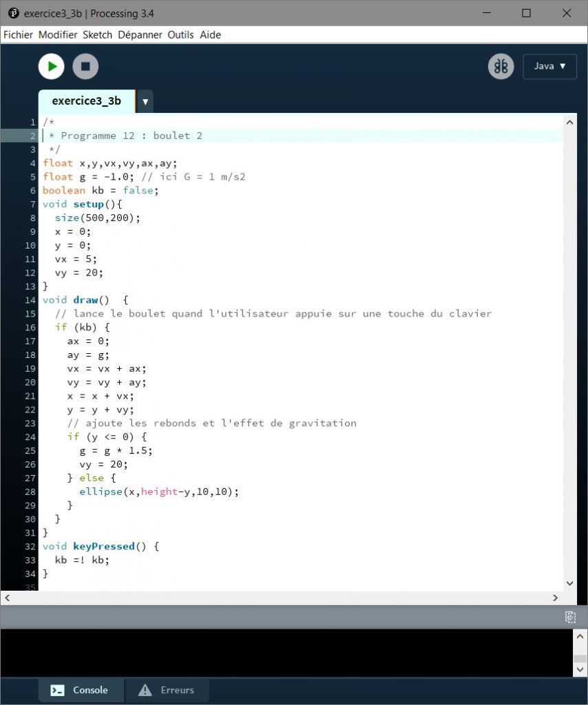This screenshot has height=705, width=588.
Task: Select the exercice3_3b sketch tab
Action: 86,101
